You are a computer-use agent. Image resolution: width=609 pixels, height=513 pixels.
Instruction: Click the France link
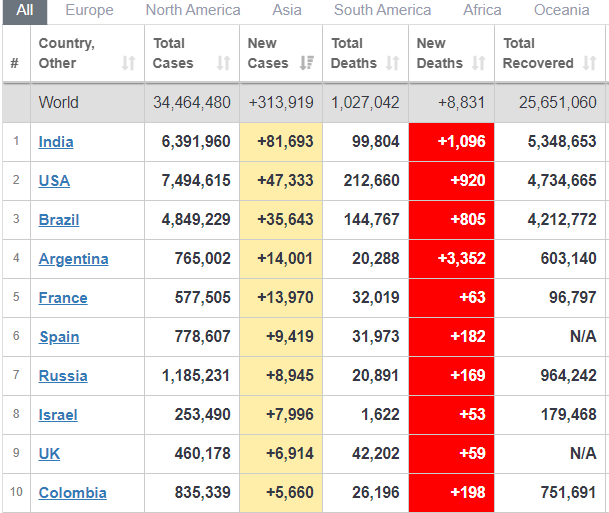tap(63, 298)
